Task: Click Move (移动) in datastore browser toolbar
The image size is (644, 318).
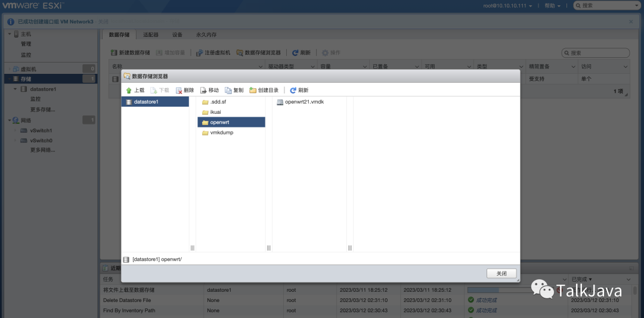Action: pos(209,91)
